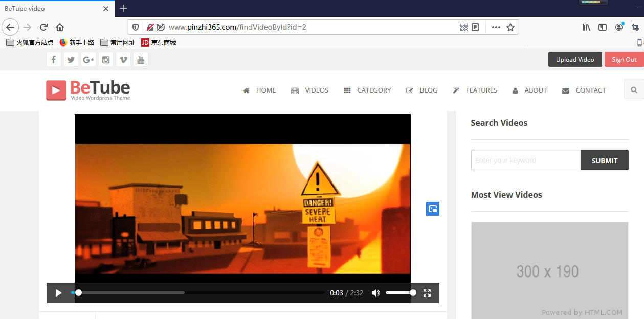Open the browser Library icon

coord(586,27)
